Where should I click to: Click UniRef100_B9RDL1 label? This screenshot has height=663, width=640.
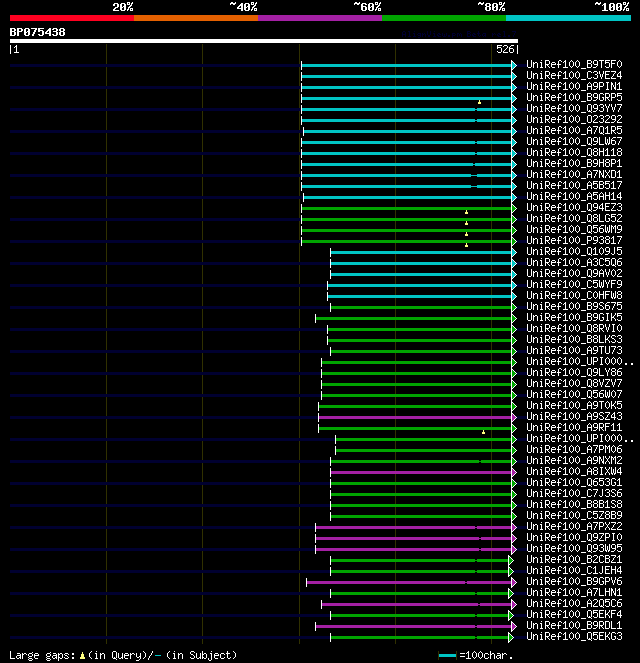tap(574, 625)
